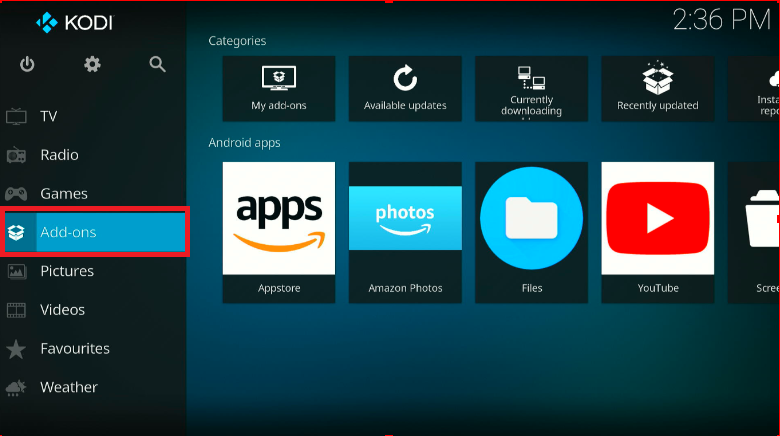This screenshot has width=780, height=436.
Task: Launch the YouTube app tile
Action: (658, 232)
